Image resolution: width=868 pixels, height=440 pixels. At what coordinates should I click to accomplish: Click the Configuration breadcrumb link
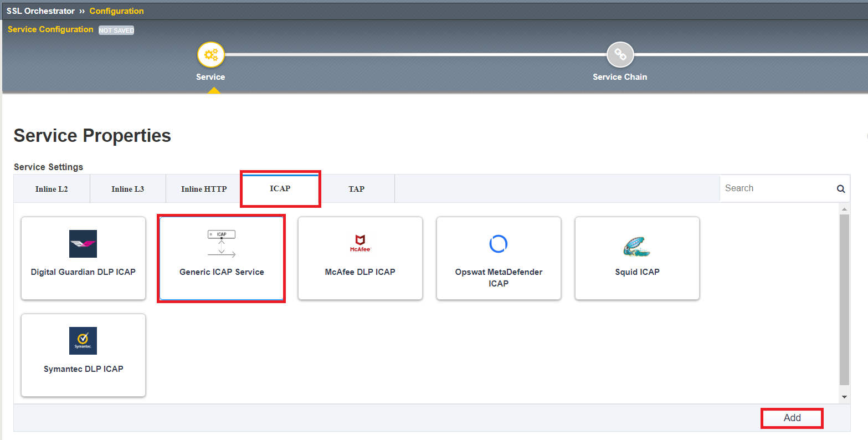tap(116, 11)
